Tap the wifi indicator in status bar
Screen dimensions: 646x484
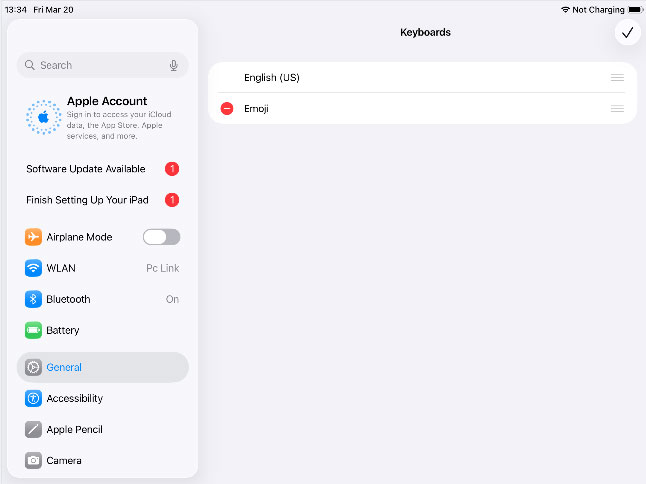tap(565, 9)
